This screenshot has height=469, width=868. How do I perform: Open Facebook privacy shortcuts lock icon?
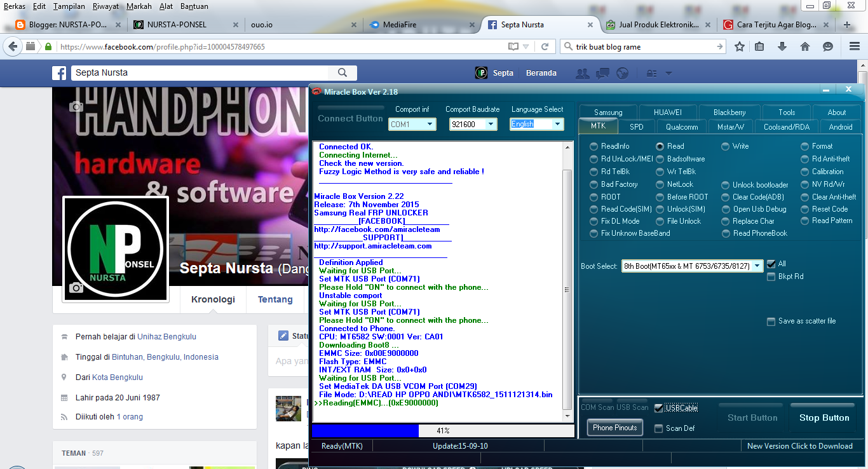tap(652, 73)
